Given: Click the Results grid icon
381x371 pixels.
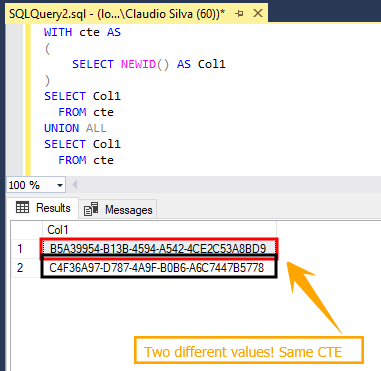Looking at the screenshot, I should tap(22, 207).
